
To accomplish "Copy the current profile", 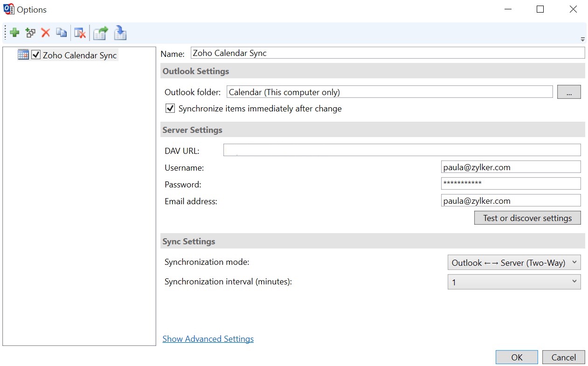I will point(61,33).
